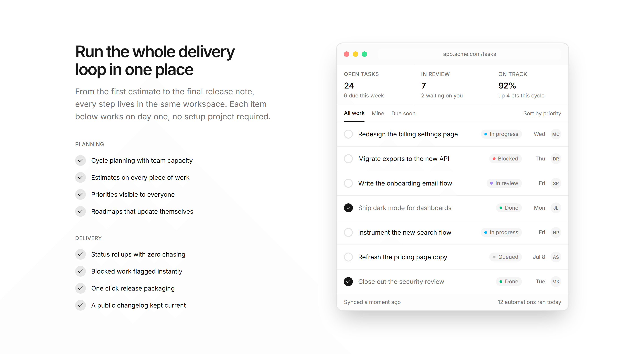Check off Refresh the pricing page copy

click(x=348, y=257)
